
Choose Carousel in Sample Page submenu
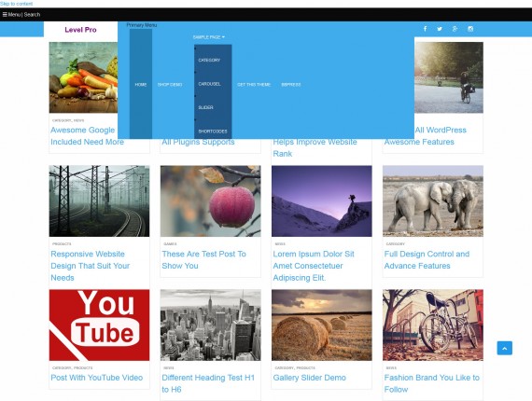click(x=209, y=84)
